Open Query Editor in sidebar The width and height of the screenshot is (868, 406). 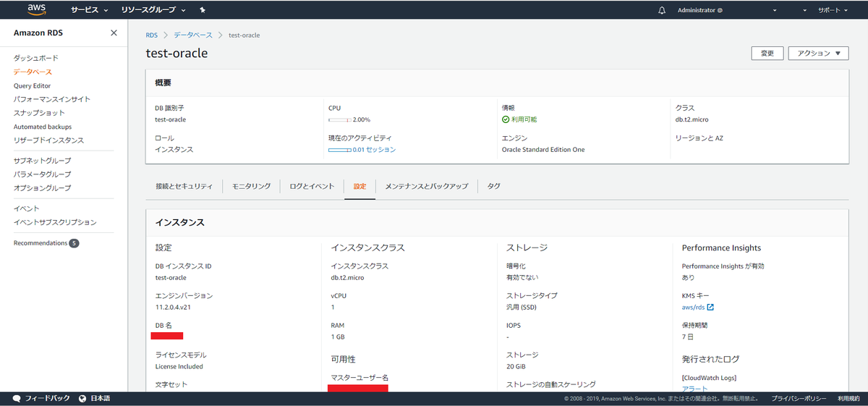click(33, 85)
